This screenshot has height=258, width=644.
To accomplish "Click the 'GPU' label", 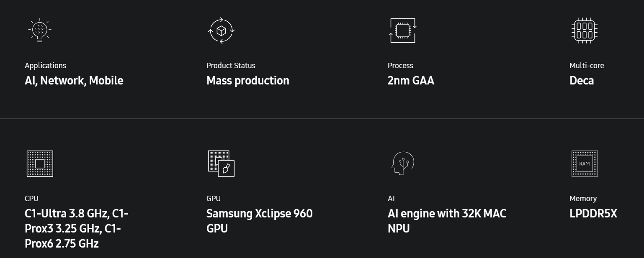I will tap(213, 199).
